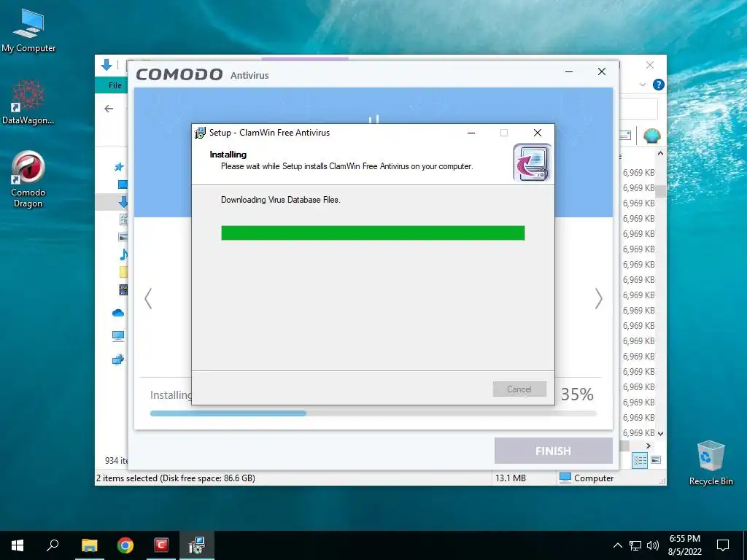Open the File menu in Explorer
The height and width of the screenshot is (560, 747).
click(115, 85)
